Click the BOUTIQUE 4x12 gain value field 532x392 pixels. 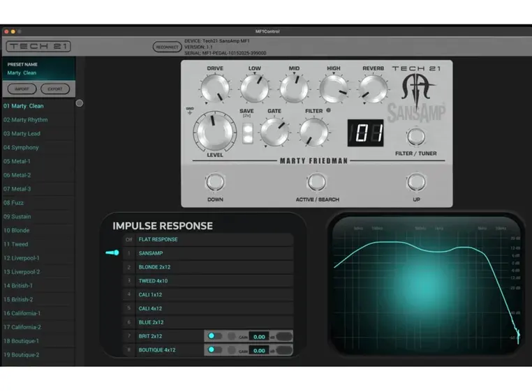(259, 351)
